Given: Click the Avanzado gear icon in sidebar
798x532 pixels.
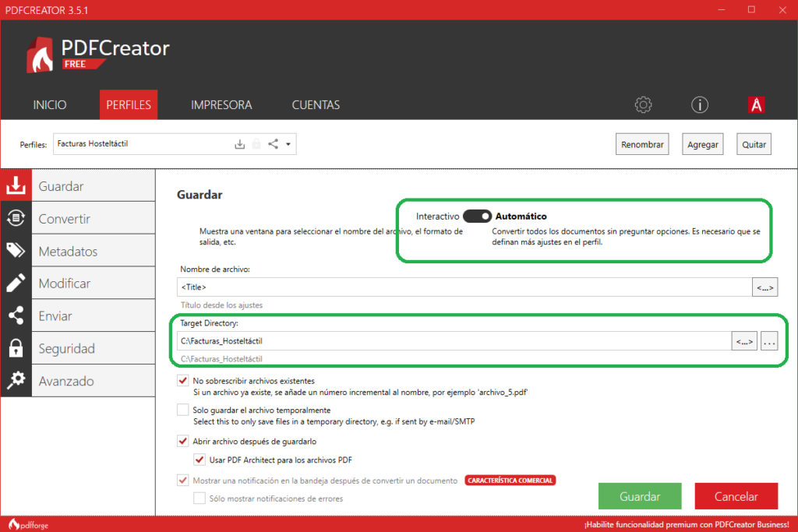Looking at the screenshot, I should click(x=16, y=381).
